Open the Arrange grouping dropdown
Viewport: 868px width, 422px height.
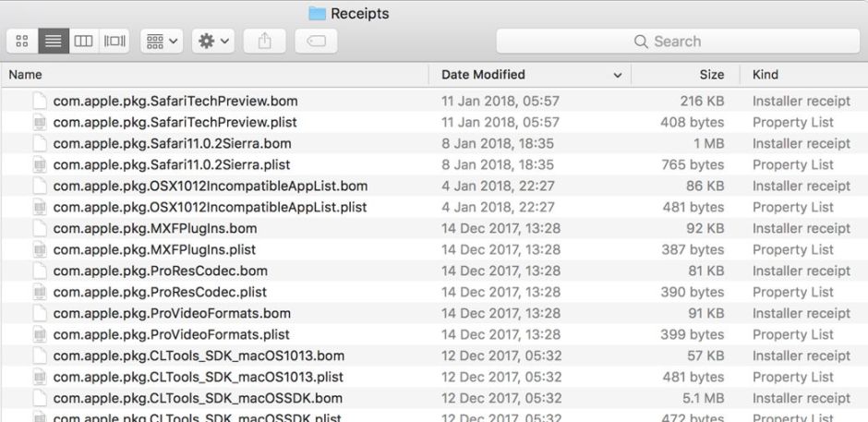tap(162, 42)
